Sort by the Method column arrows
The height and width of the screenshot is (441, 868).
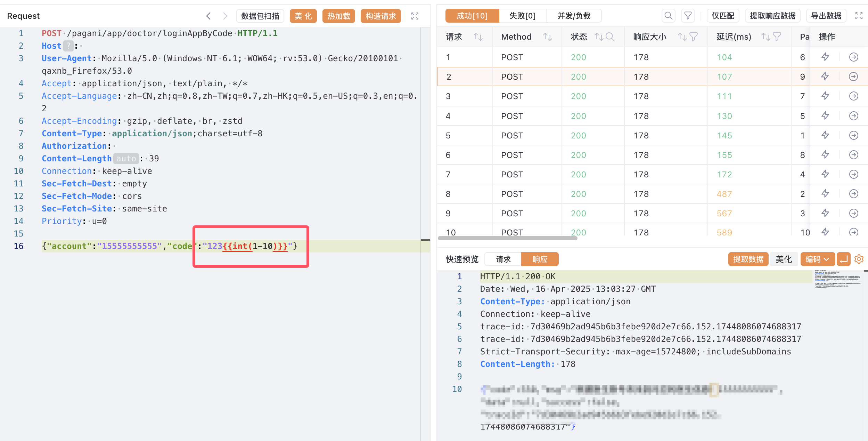pos(548,37)
